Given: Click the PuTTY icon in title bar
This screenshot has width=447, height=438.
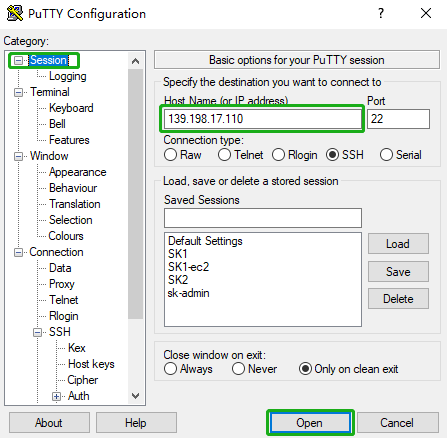Looking at the screenshot, I should (15, 13).
